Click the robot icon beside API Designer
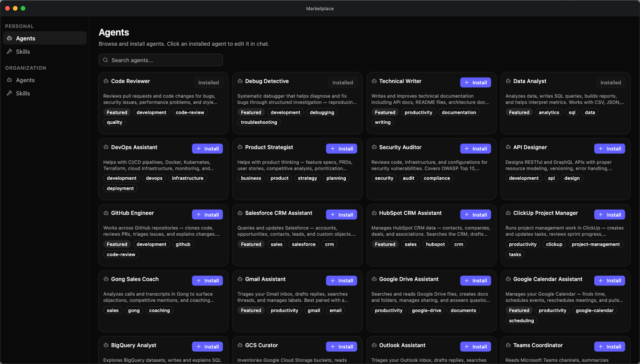 (x=508, y=147)
